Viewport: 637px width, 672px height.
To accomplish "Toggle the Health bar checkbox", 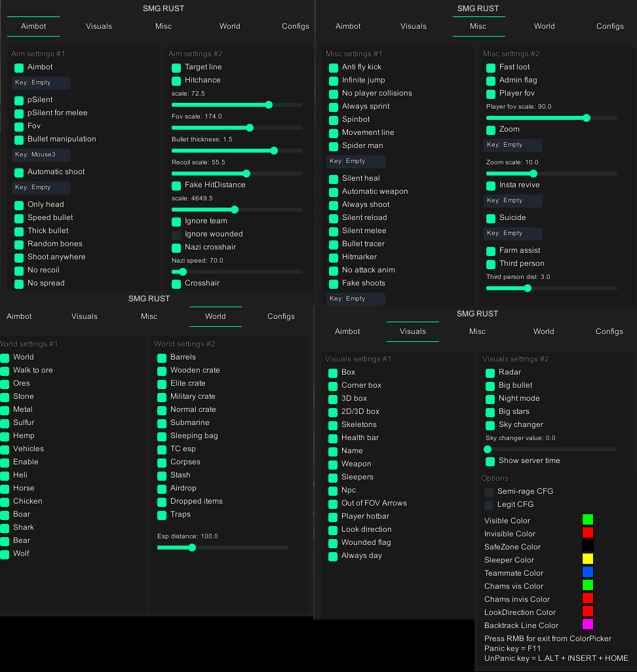I will (x=333, y=438).
